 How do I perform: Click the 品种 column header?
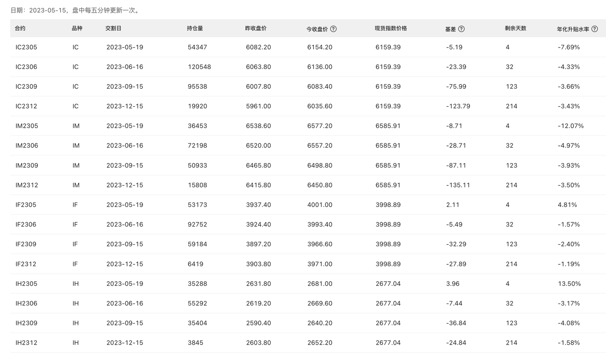tap(77, 29)
